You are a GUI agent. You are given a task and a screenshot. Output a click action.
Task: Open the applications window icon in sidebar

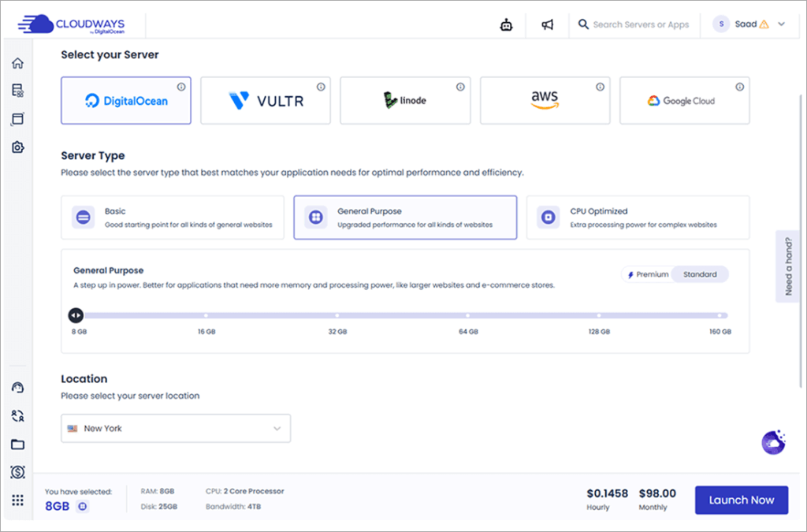coord(17,119)
